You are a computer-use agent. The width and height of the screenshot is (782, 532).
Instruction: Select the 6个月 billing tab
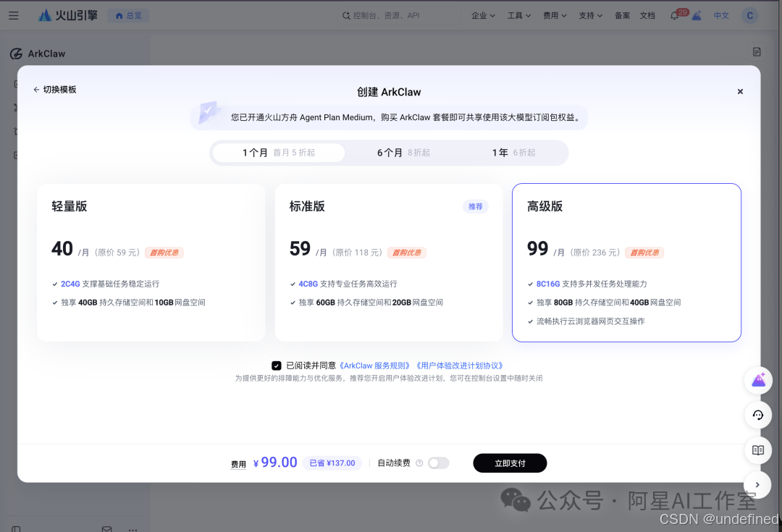pos(403,153)
